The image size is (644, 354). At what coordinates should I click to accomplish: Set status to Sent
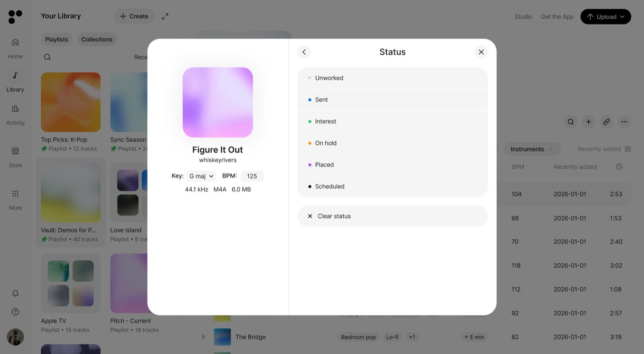click(x=393, y=100)
